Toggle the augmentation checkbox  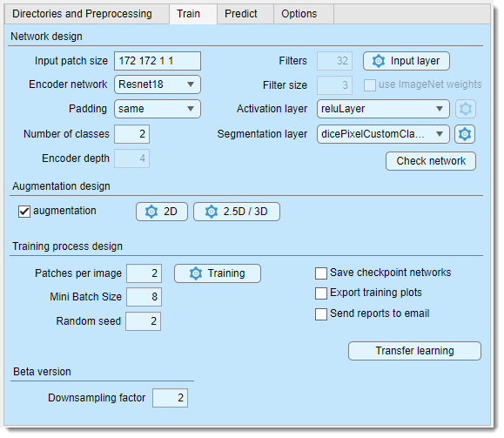pos(24,212)
